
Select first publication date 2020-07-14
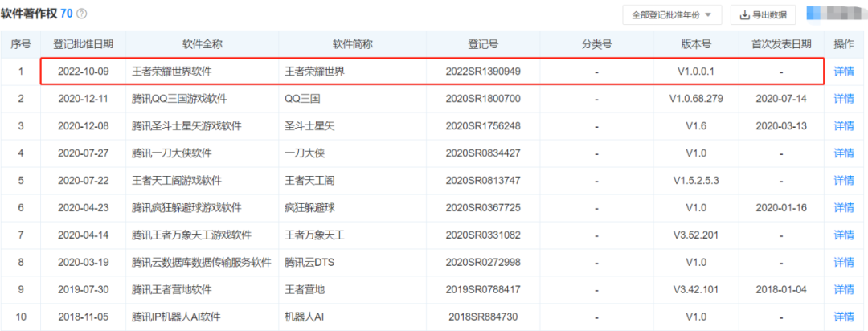coord(781,99)
